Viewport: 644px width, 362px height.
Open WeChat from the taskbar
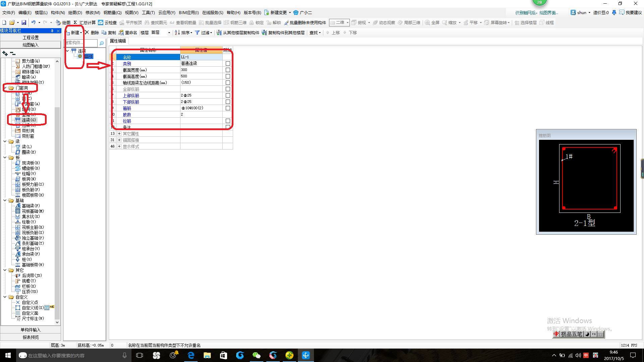pos(256,355)
